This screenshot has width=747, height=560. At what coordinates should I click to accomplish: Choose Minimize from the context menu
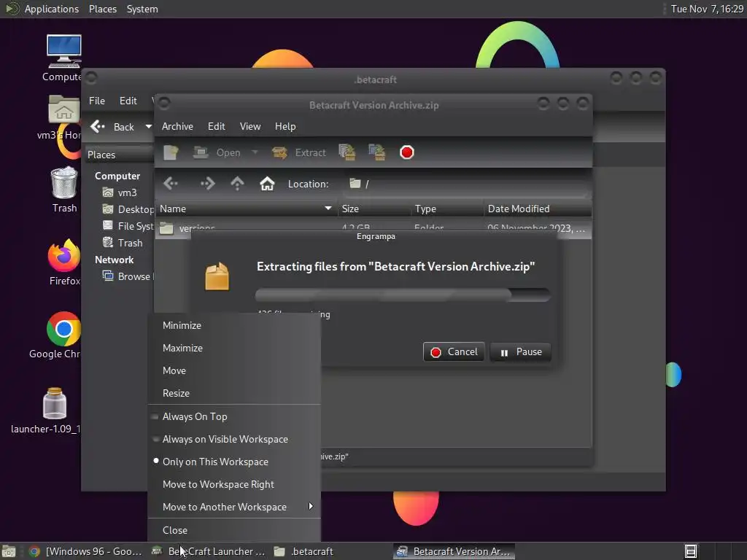tap(234, 325)
